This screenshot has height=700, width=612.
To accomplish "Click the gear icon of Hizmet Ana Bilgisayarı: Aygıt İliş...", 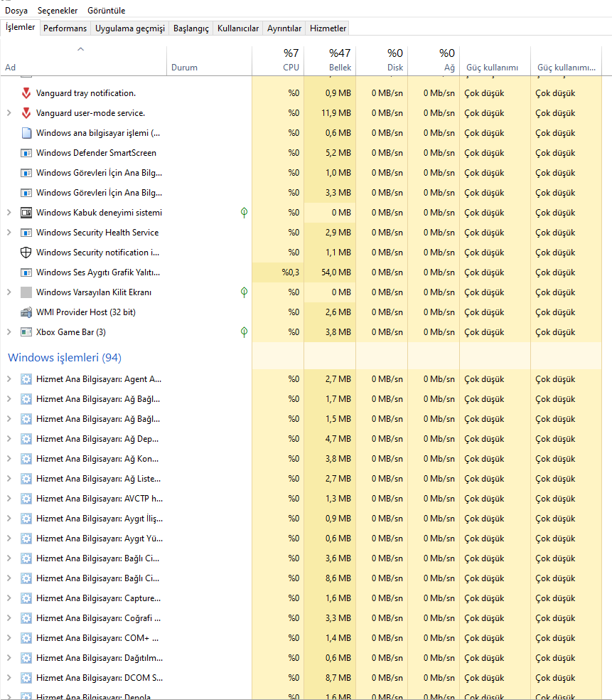I will (26, 519).
